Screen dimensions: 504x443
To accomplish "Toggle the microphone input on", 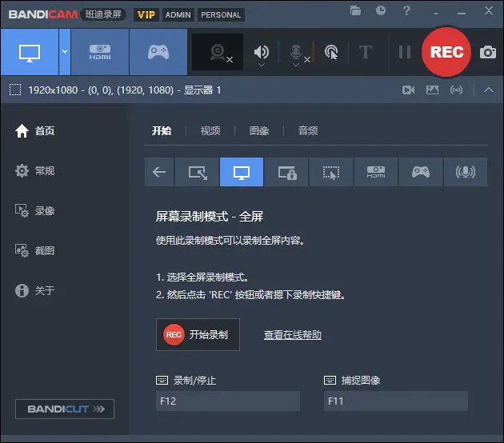I will [295, 52].
